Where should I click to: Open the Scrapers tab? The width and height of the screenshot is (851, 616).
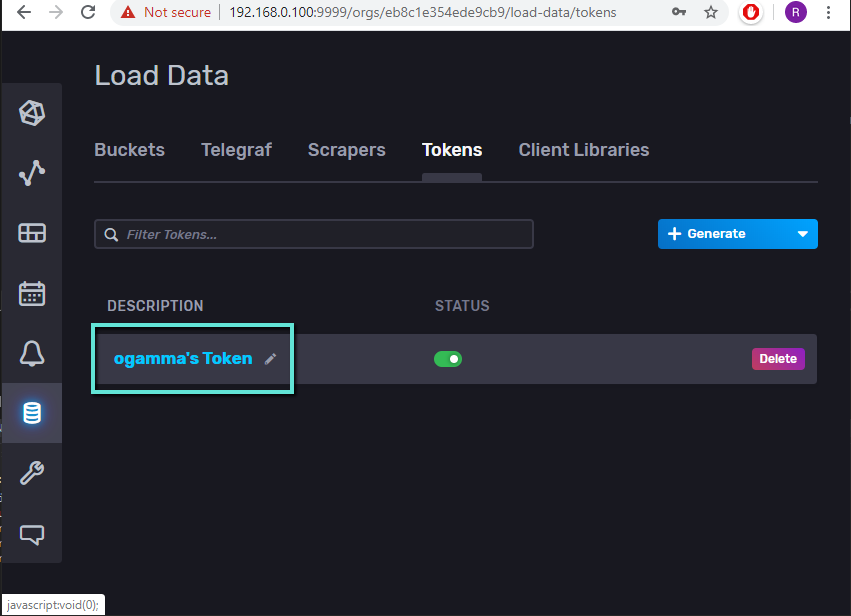[346, 150]
